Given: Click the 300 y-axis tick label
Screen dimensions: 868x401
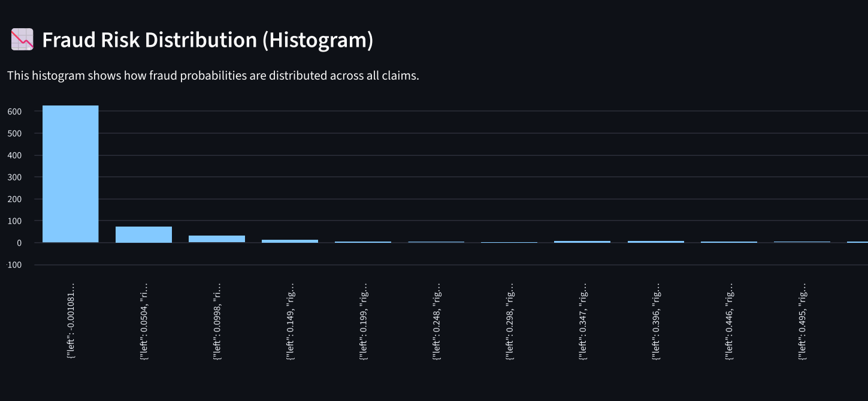Looking at the screenshot, I should (x=15, y=177).
